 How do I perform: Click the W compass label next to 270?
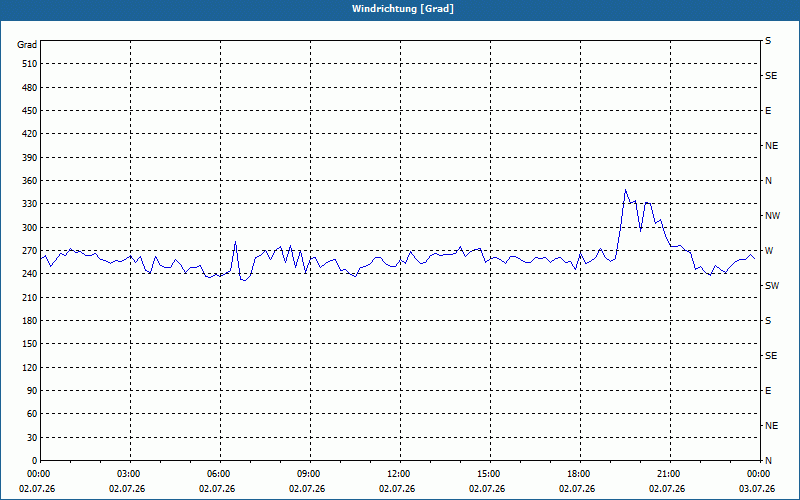(x=769, y=251)
